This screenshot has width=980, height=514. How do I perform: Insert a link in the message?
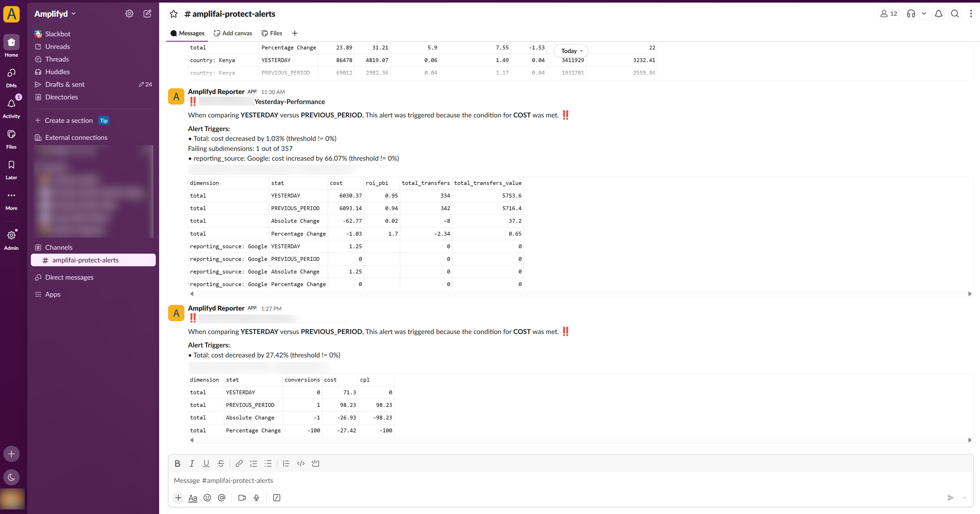pos(239,464)
